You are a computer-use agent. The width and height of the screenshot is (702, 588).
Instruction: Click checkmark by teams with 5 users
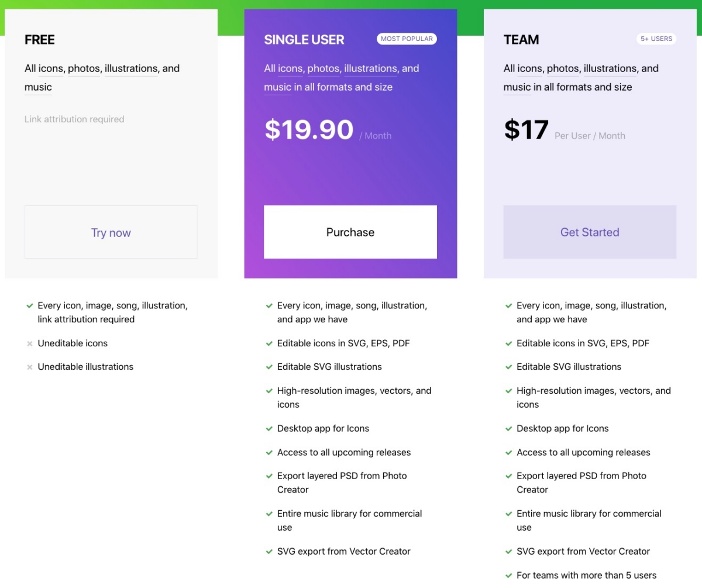click(x=508, y=576)
